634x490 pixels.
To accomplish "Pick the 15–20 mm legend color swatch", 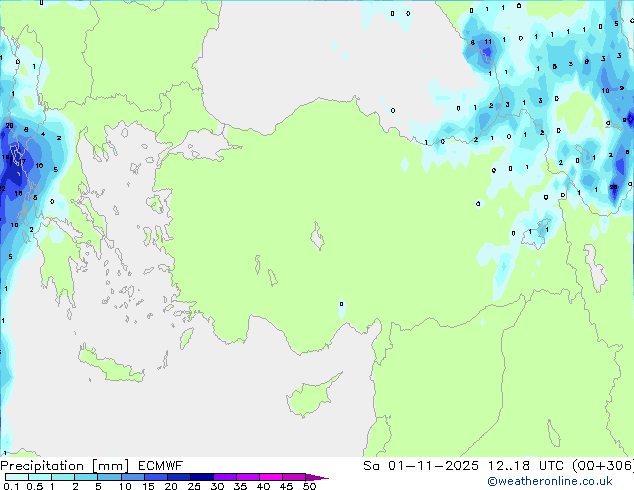I will (155, 477).
